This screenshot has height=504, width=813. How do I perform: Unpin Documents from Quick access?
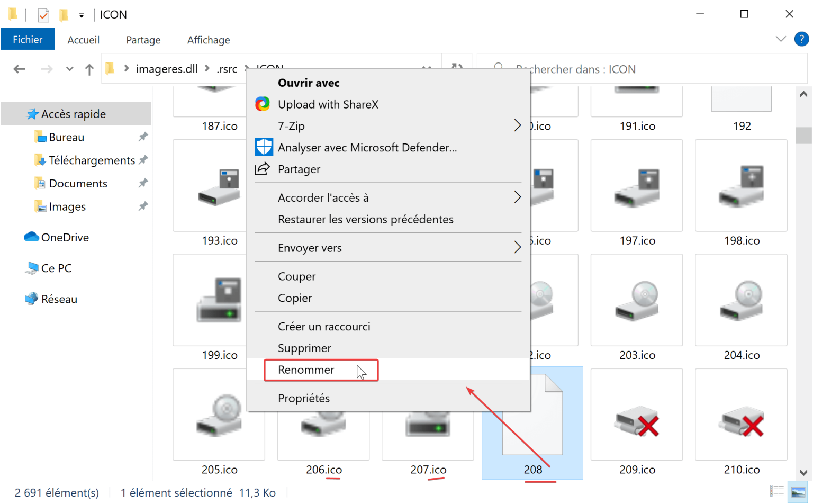[x=143, y=183]
